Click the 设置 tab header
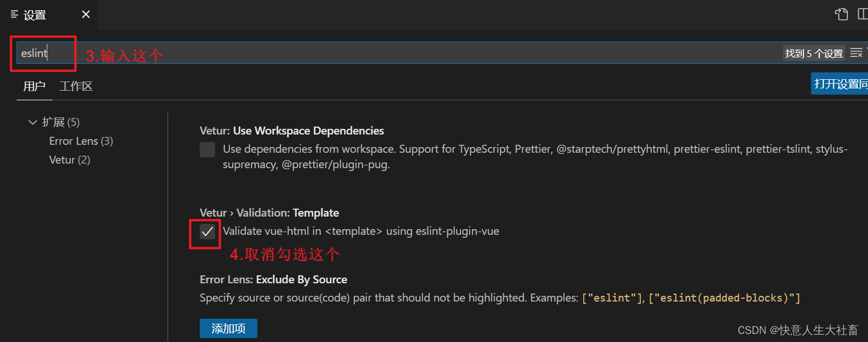The image size is (868, 342). pos(34,14)
